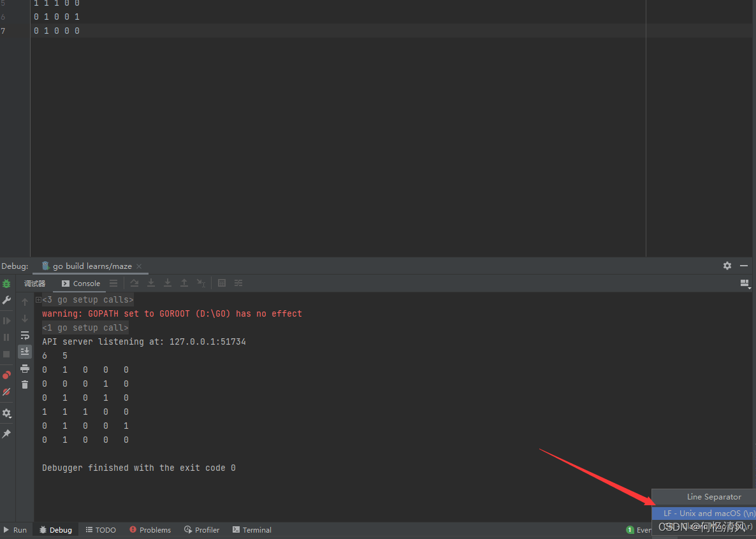Screen dimensions: 756x539
Task: Hide the Debug panel with minimize dash
Action: point(744,266)
